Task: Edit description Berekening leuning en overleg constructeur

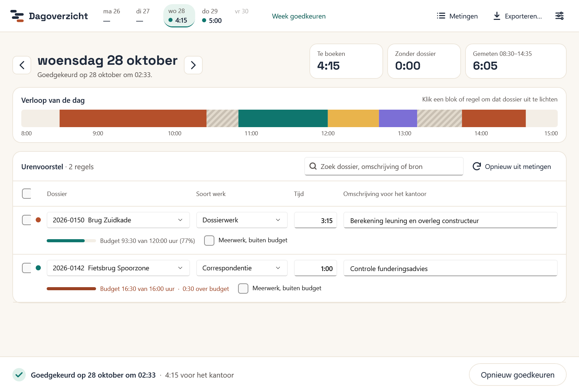Action: tap(450, 220)
